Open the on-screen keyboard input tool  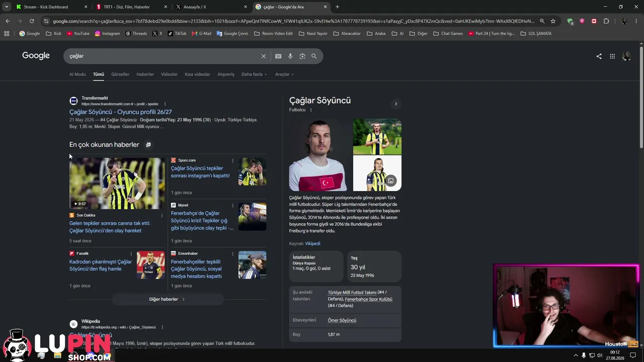[x=278, y=56]
